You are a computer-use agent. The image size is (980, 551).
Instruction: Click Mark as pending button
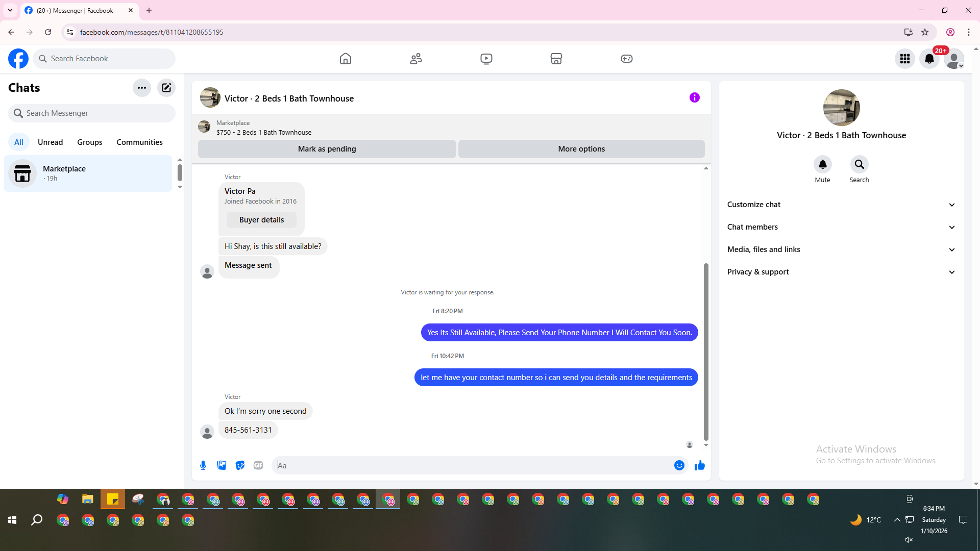(x=327, y=149)
